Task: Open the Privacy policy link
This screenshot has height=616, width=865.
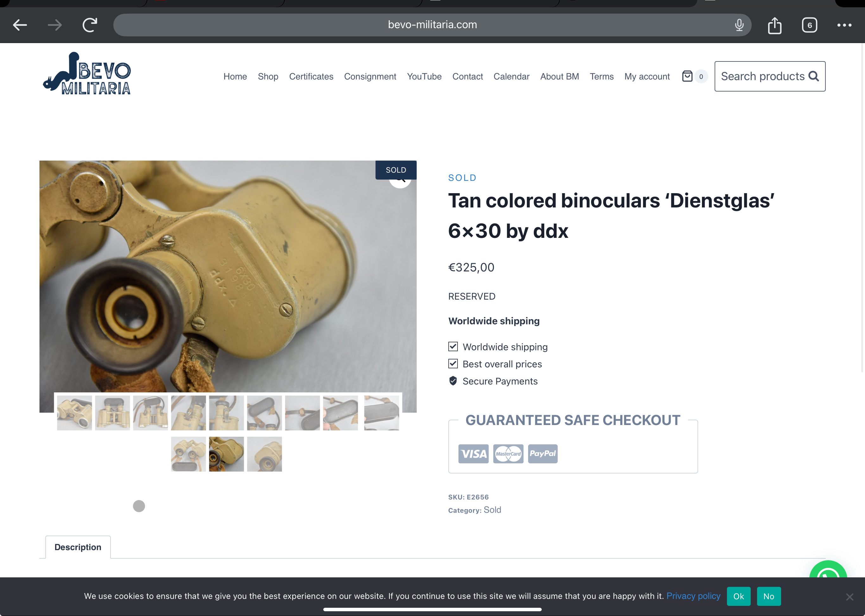Action: (693, 596)
